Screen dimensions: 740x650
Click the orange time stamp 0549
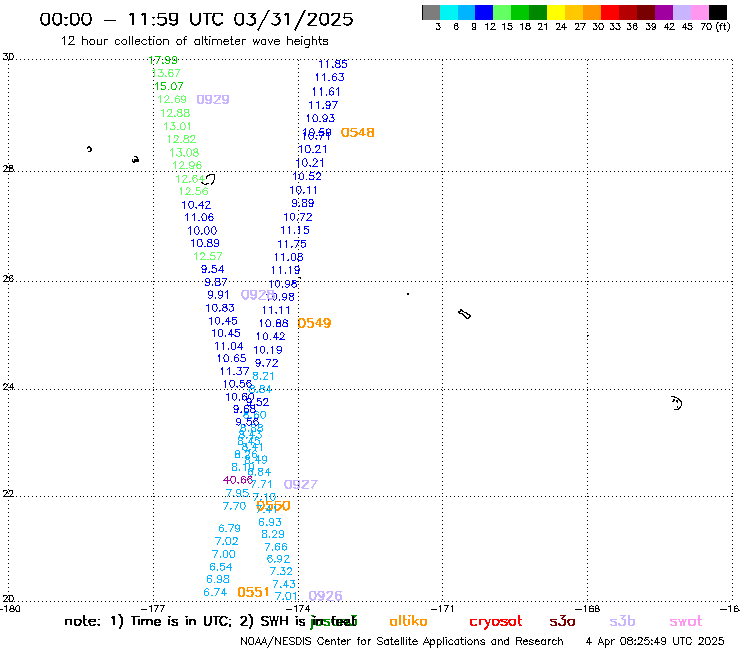pos(314,323)
